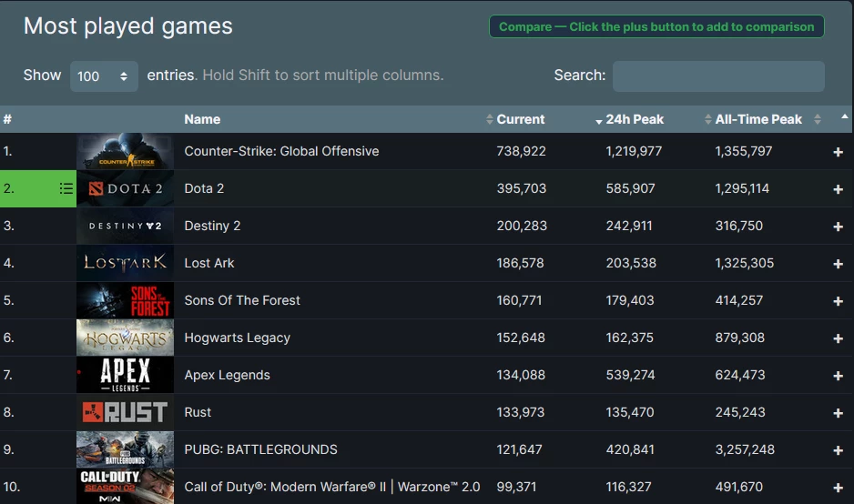Screen dimensions: 854x504
Task: Add Destiny 2 to comparison
Action: click(x=838, y=227)
